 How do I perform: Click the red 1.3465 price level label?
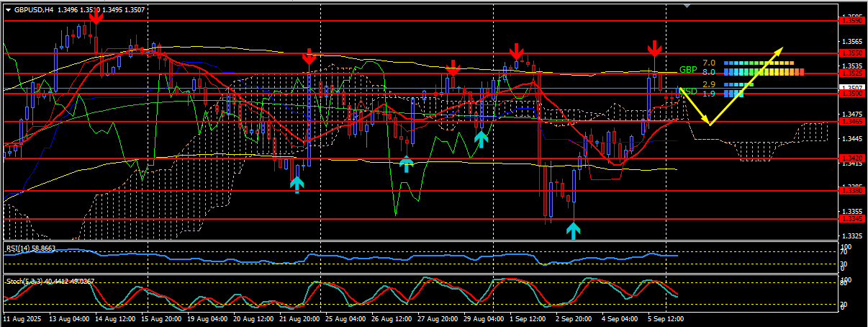click(x=852, y=122)
